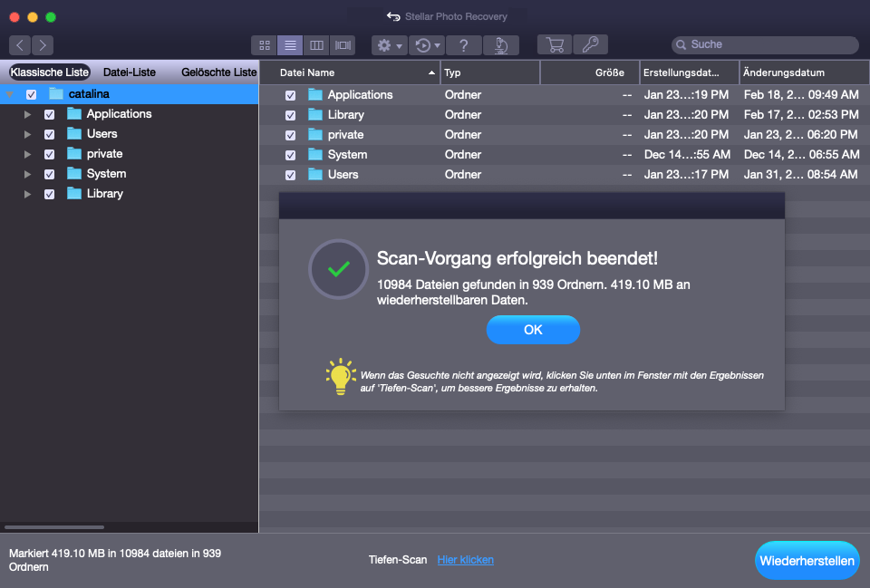870x588 pixels.
Task: Click the forward navigation arrow
Action: 43,45
